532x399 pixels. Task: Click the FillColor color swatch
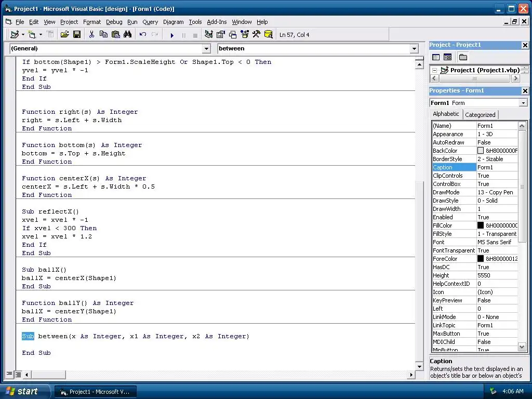tap(481, 225)
